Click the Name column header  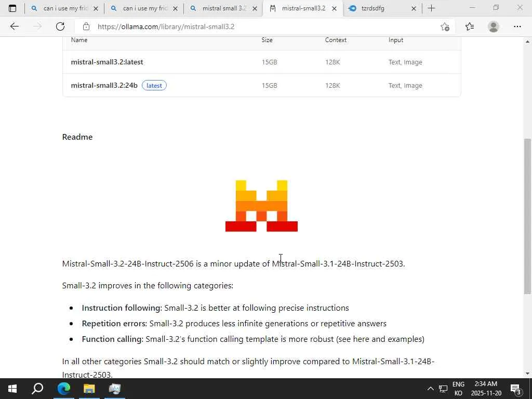point(79,40)
